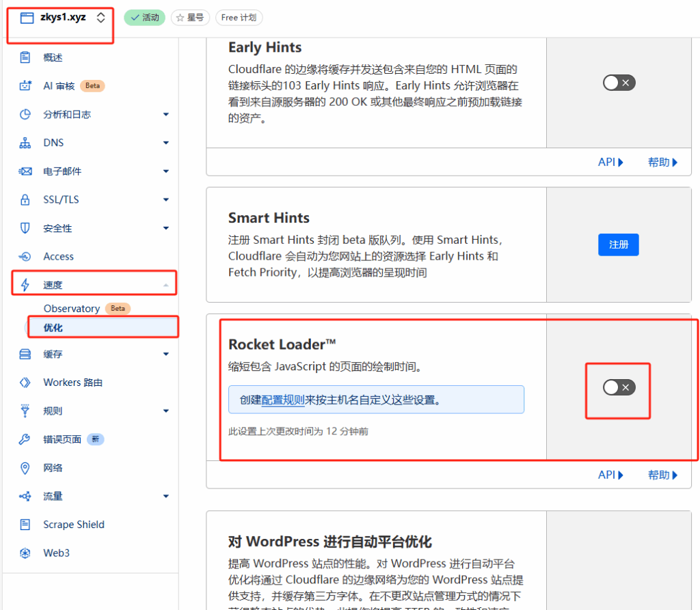Open the 错误页面 menu item
Viewport: 700px width, 610px height.
pos(62,439)
